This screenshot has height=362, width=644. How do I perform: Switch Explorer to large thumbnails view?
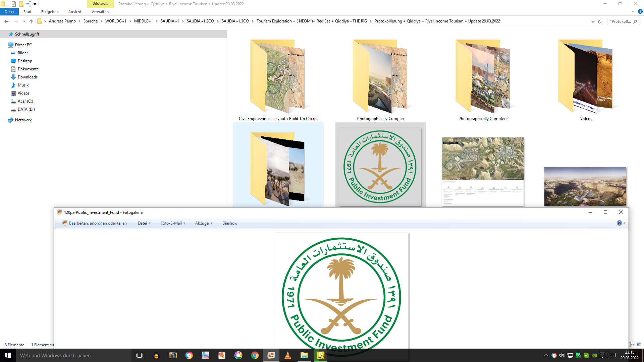(639, 345)
